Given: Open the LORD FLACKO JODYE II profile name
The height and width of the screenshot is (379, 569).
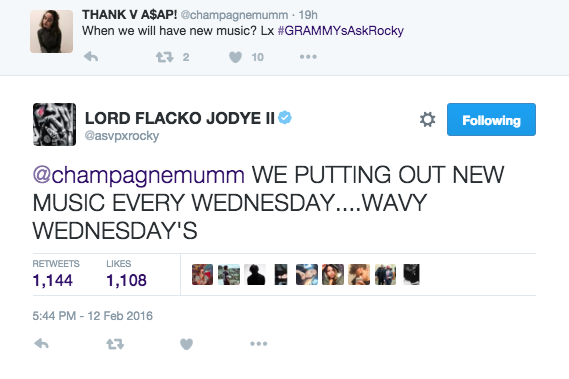Looking at the screenshot, I should pos(180,118).
